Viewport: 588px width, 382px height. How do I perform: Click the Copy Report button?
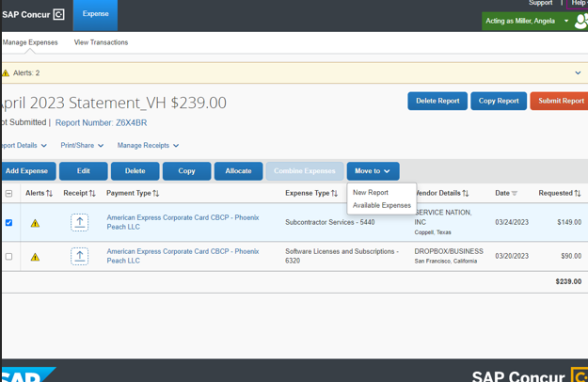tap(499, 101)
